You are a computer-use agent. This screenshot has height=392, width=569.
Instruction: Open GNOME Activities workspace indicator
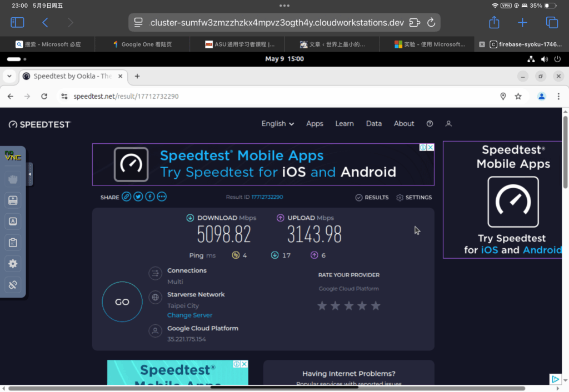16,59
